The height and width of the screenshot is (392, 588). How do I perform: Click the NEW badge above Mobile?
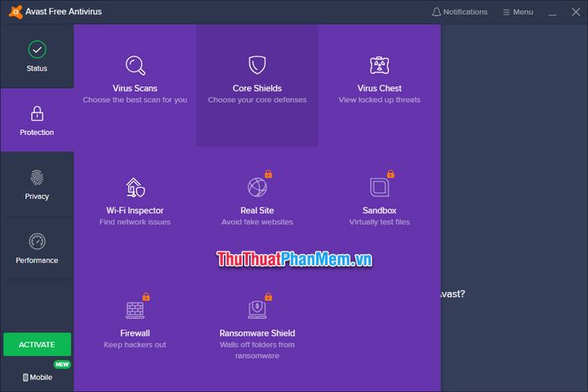(62, 364)
